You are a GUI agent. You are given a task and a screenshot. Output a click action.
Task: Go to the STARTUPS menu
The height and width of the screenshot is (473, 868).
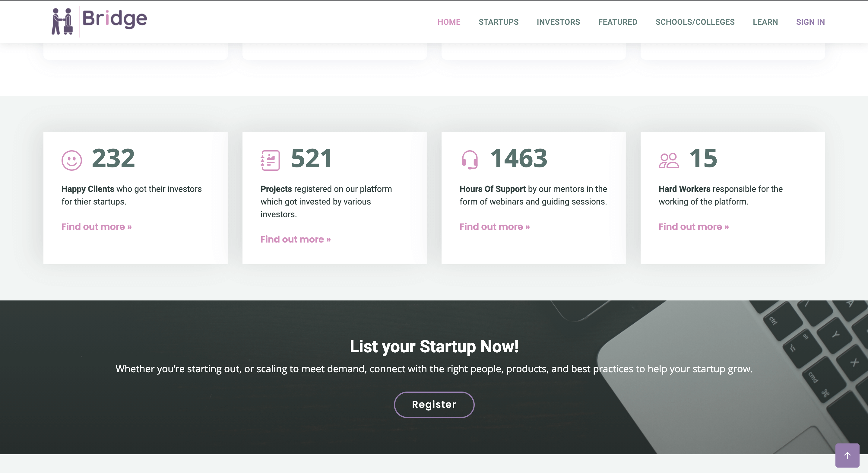[498, 22]
